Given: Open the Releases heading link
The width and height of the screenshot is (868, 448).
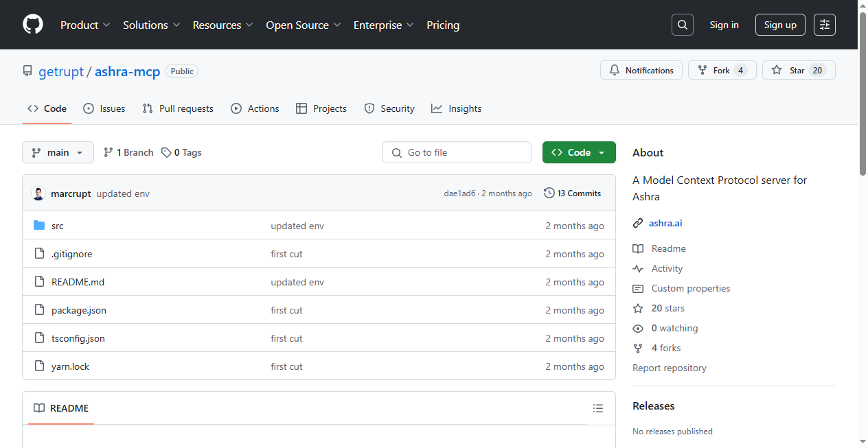Looking at the screenshot, I should coord(654,405).
